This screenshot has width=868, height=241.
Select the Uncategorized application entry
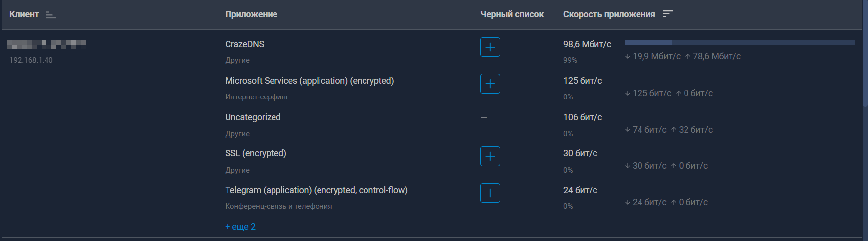pyautogui.click(x=253, y=117)
